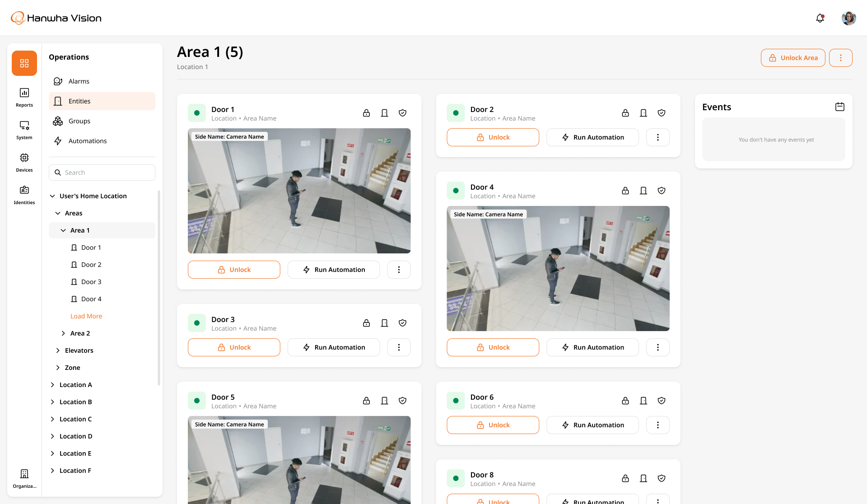The height and width of the screenshot is (504, 867).
Task: Unlock Door 6
Action: point(493,425)
